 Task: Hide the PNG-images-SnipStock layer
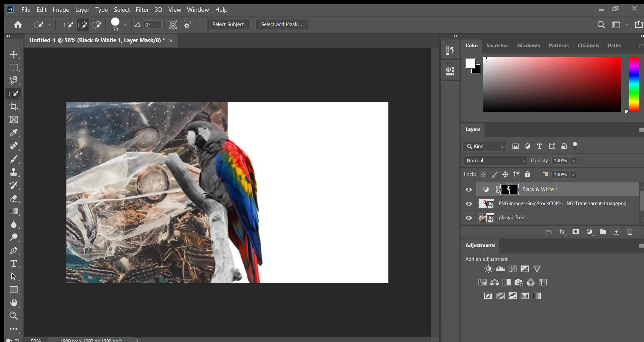[469, 204]
